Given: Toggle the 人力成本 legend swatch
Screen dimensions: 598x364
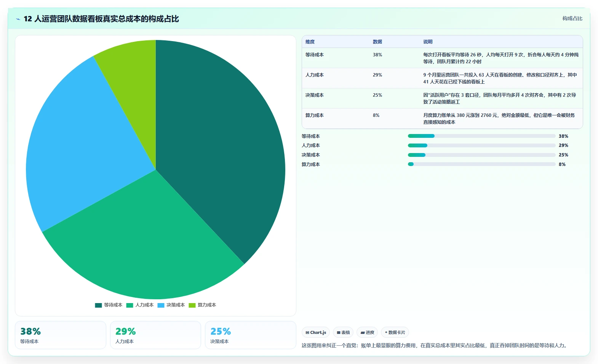Looking at the screenshot, I should point(130,305).
